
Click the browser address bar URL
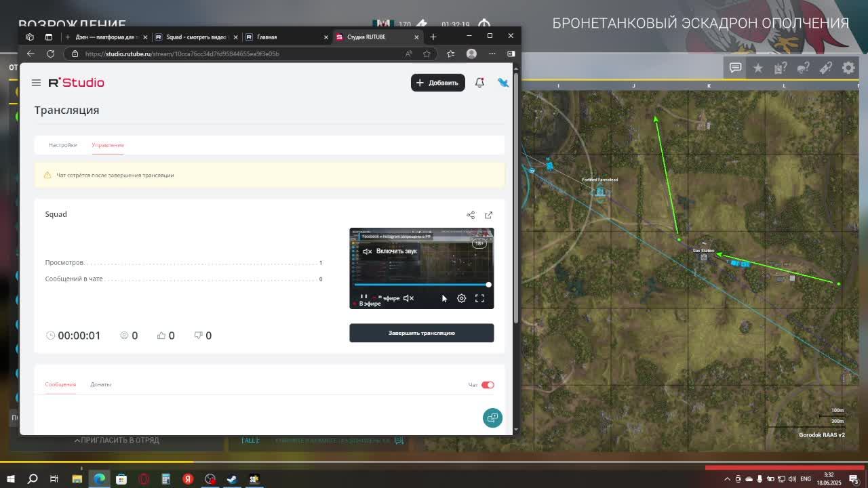182,54
